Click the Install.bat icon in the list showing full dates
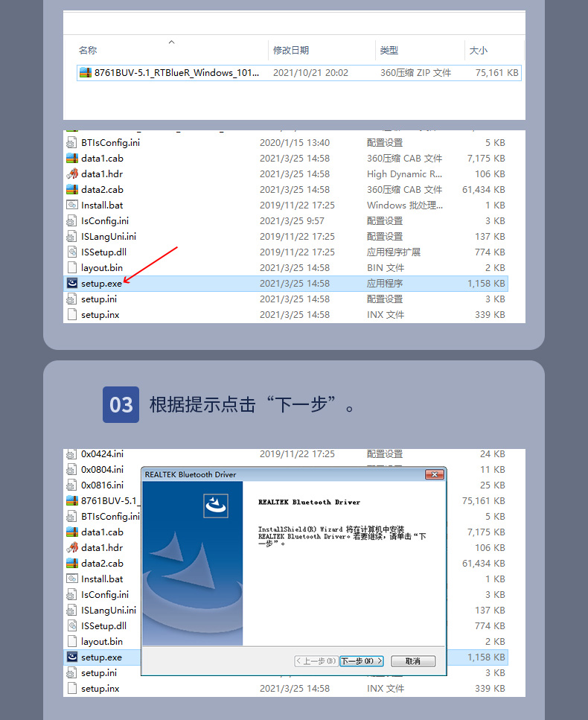 (72, 206)
